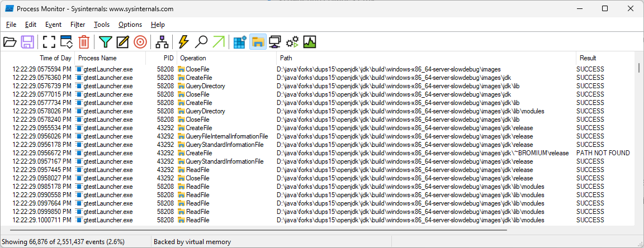Image resolution: width=644 pixels, height=248 pixels.
Task: Toggle event capture with the brackets icon
Action: coord(49,42)
